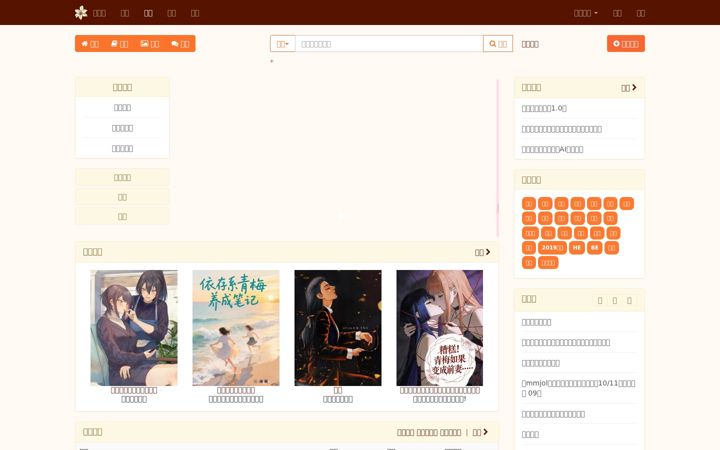Click the orange button with chat bubbles icon
Screen dimensions: 720x450
180,44
